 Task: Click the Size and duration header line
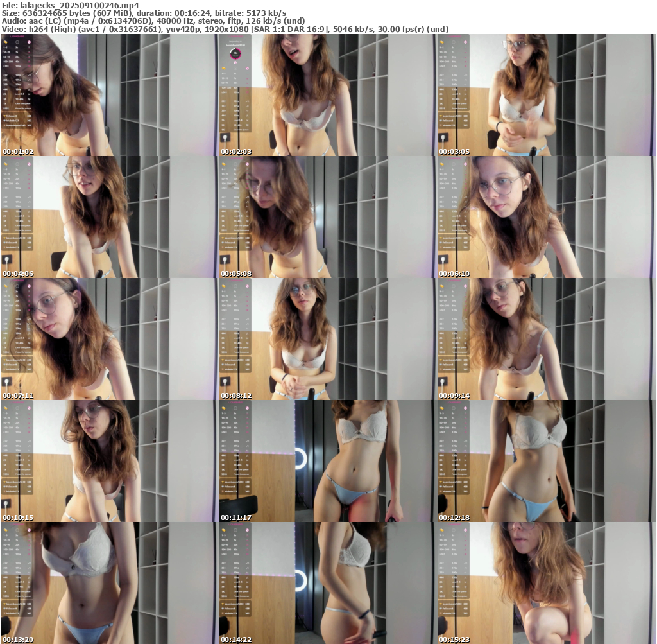tap(144, 13)
